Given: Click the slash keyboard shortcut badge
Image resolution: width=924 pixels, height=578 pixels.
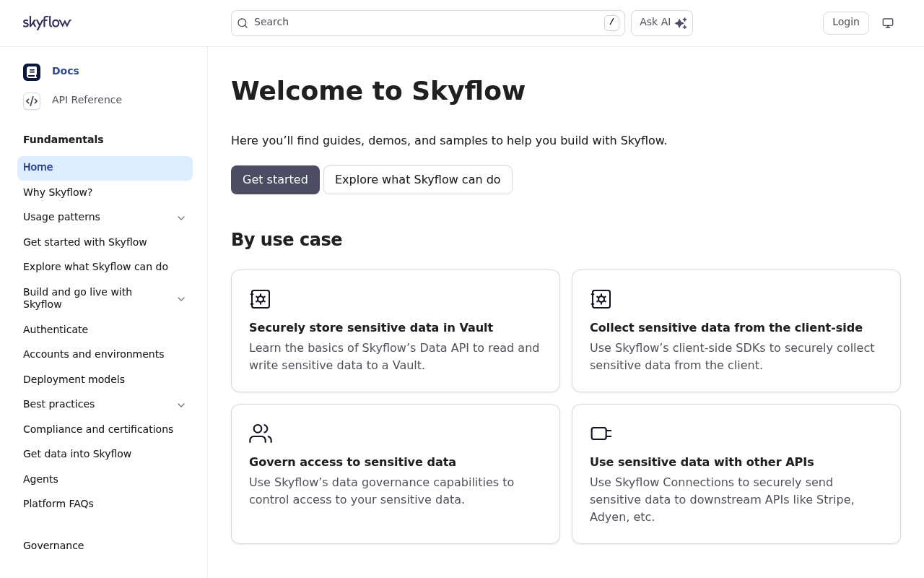Looking at the screenshot, I should click(x=611, y=23).
